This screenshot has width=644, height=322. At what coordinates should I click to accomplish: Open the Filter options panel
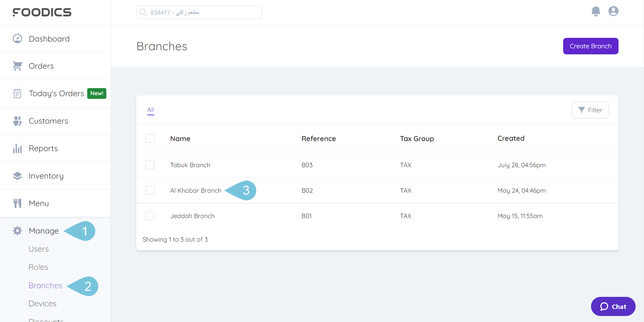590,110
